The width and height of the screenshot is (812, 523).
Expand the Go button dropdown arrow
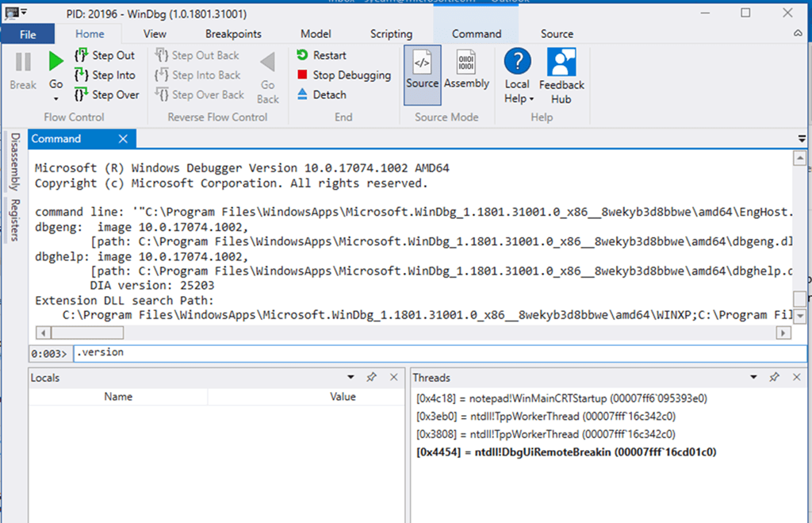point(55,97)
